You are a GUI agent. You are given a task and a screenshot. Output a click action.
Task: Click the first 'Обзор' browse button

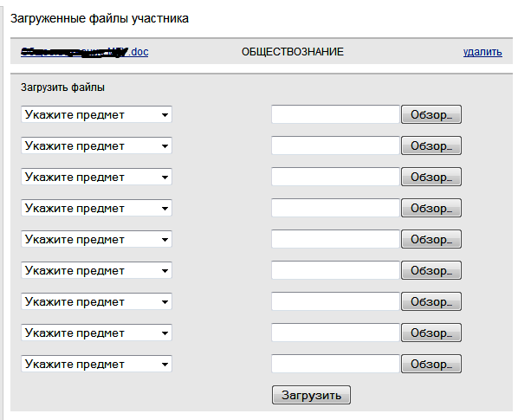click(431, 114)
